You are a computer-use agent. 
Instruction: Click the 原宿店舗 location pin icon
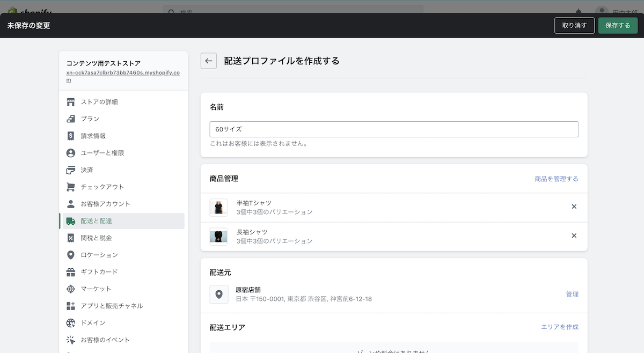[x=218, y=294]
